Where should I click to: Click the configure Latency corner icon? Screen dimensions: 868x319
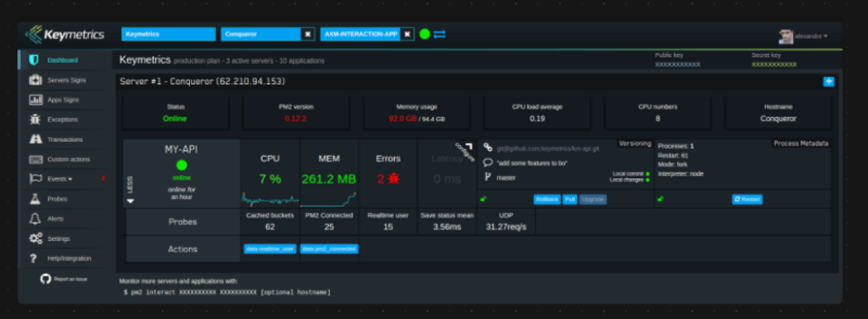pyautogui.click(x=464, y=151)
